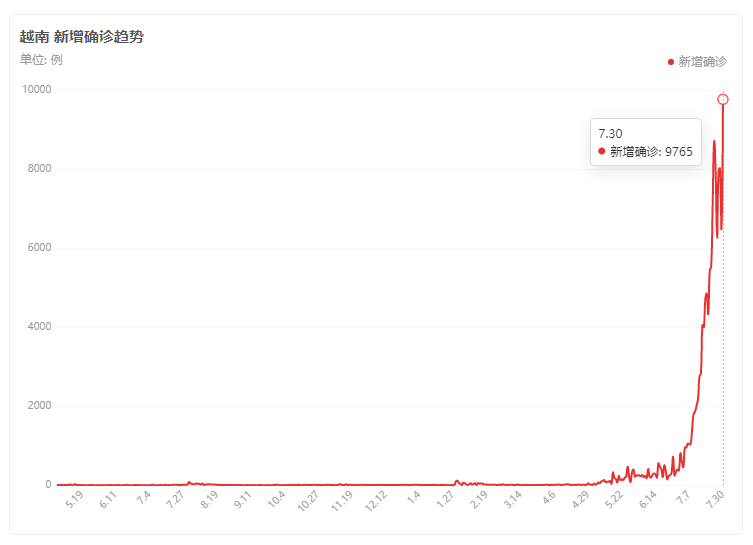Click the chart title 越南 新增确诊趋势
Screen dimensions: 753x545
pyautogui.click(x=82, y=36)
